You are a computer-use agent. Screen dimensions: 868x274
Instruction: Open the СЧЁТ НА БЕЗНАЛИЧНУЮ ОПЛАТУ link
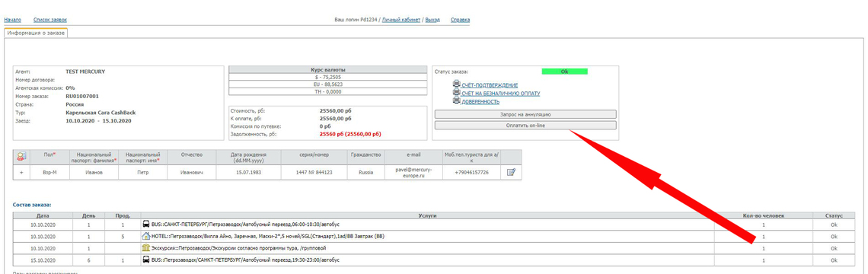pos(501,94)
